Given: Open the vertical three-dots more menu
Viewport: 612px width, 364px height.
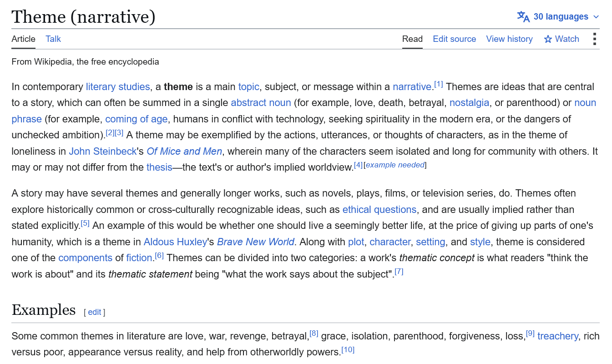Looking at the screenshot, I should coord(594,39).
